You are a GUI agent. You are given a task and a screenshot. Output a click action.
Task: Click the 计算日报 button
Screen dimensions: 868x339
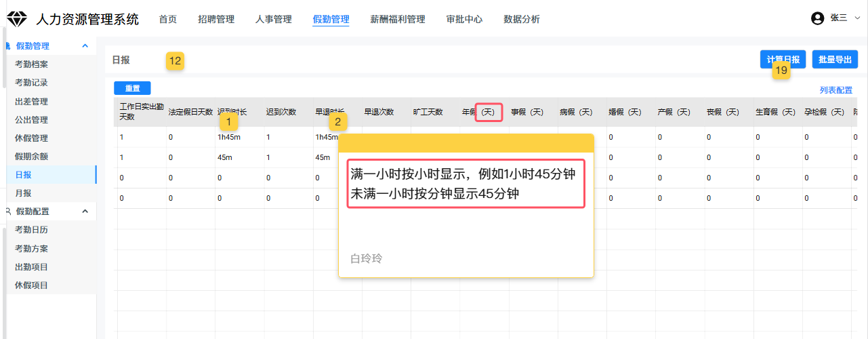(783, 60)
